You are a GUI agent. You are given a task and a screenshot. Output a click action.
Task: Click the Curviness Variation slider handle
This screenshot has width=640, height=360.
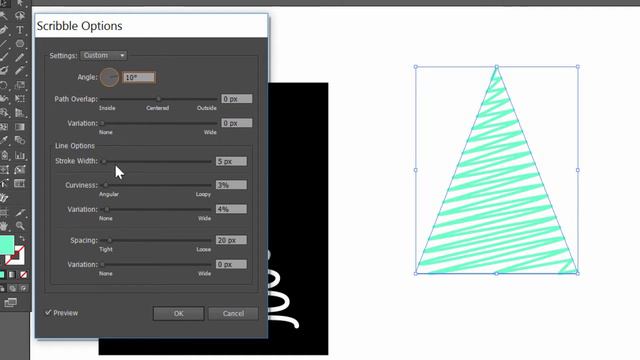[x=107, y=209]
